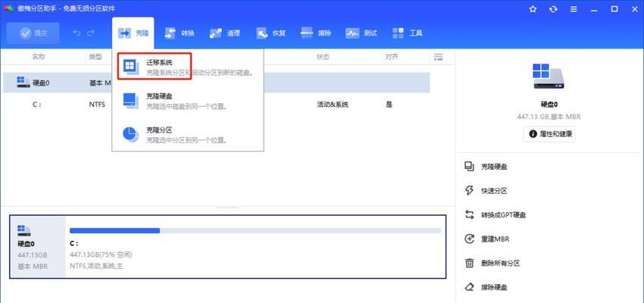Open the 擦除 wipe menu
The image size is (644, 303).
[316, 33]
